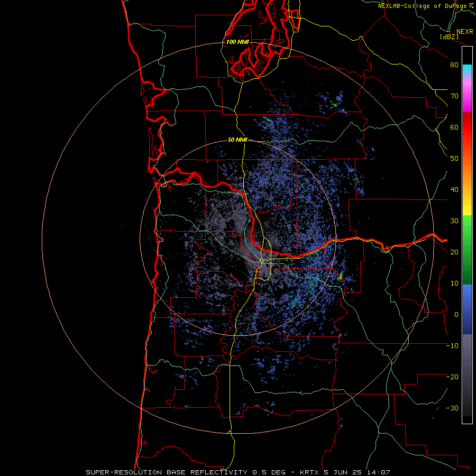The width and height of the screenshot is (476, 476).
Task: Click the 60 value on the dBZ scale
Action: click(454, 127)
